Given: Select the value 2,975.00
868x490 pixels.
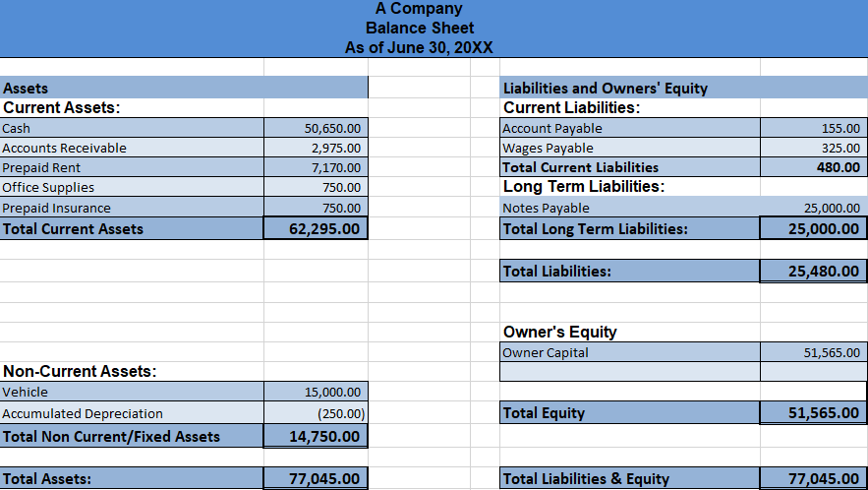Looking at the screenshot, I should (316, 148).
